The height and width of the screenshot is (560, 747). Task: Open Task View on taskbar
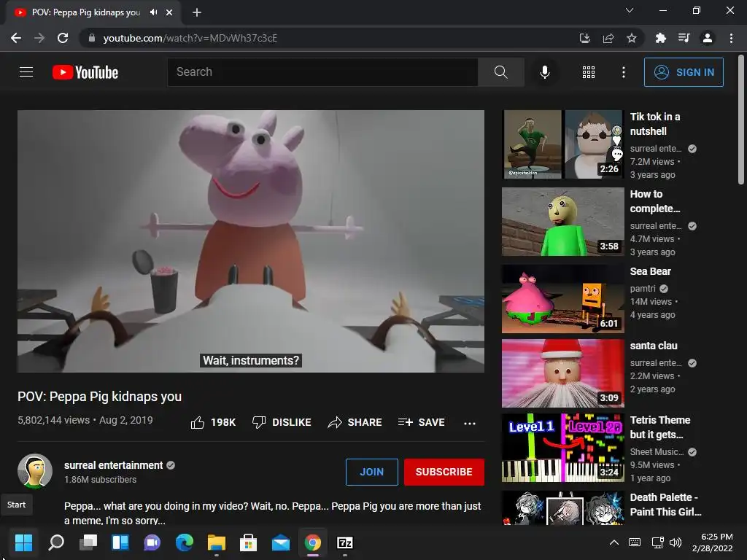click(88, 542)
